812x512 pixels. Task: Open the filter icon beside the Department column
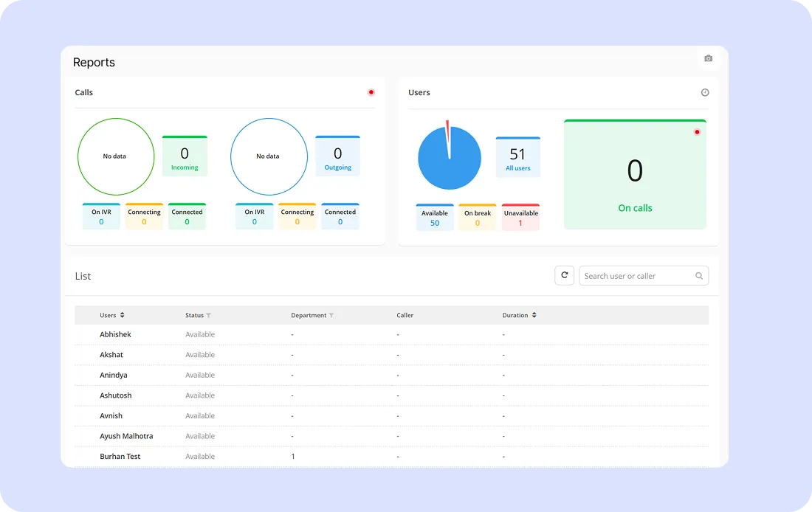point(332,315)
